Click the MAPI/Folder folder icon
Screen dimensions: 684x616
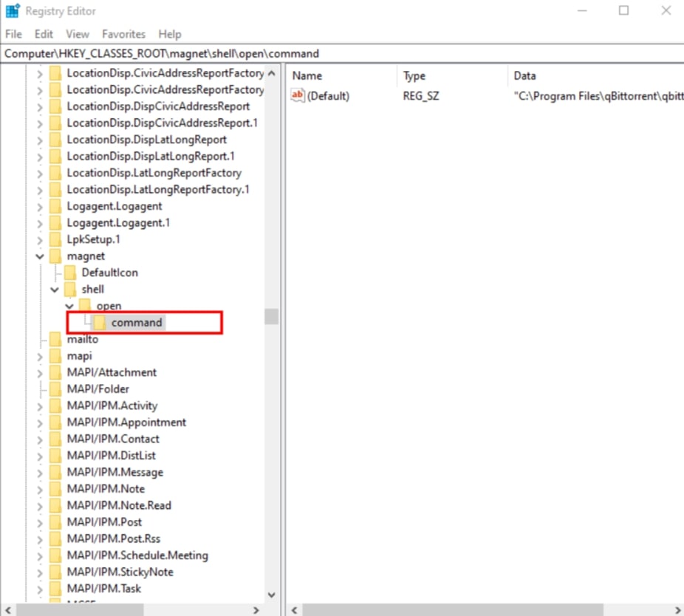coord(55,389)
